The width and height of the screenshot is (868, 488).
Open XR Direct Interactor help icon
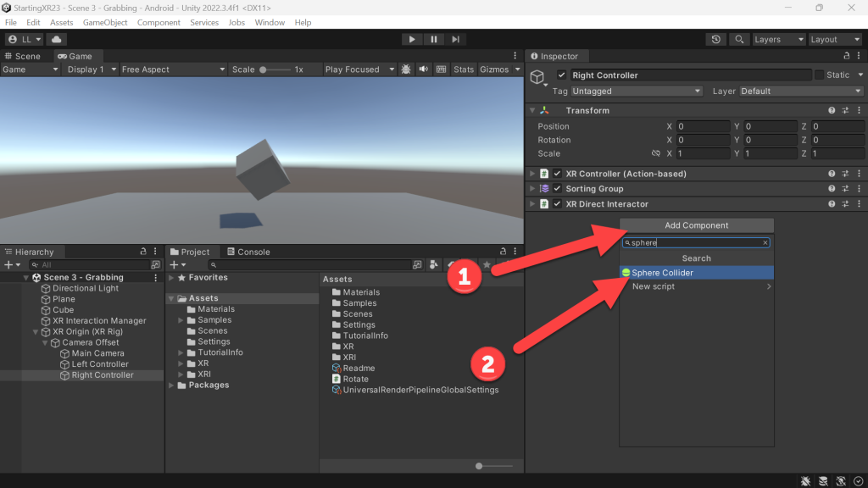(832, 204)
